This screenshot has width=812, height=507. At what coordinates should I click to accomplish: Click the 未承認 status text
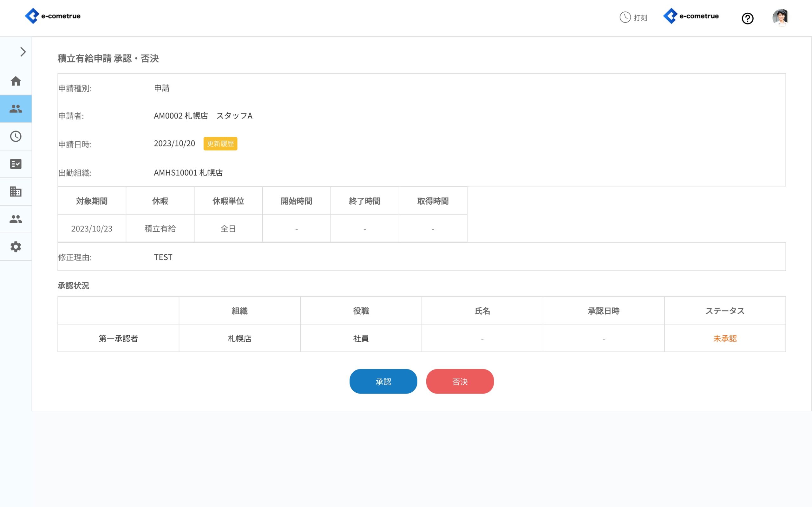[725, 338]
